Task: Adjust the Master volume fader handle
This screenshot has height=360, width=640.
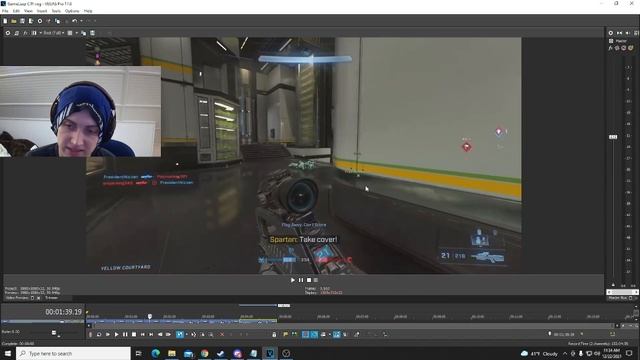Action: pos(613,137)
